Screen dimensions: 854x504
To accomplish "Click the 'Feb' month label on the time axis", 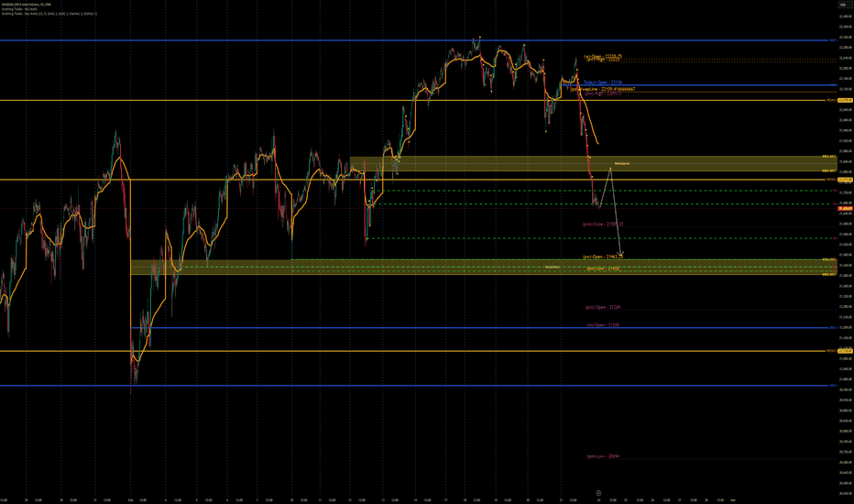I will click(130, 499).
